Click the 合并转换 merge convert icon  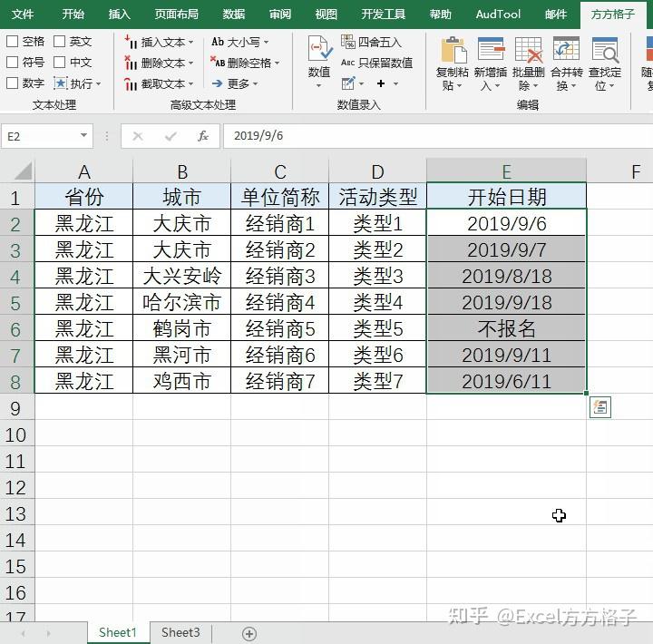pyautogui.click(x=566, y=49)
